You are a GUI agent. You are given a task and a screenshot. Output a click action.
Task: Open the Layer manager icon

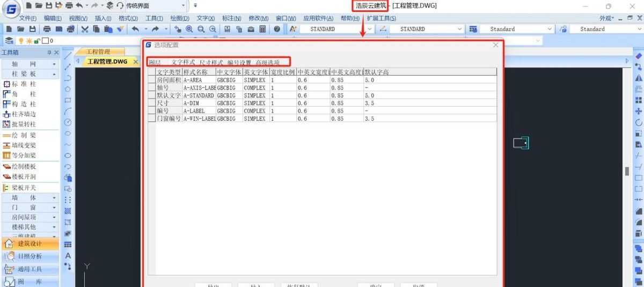click(9, 40)
